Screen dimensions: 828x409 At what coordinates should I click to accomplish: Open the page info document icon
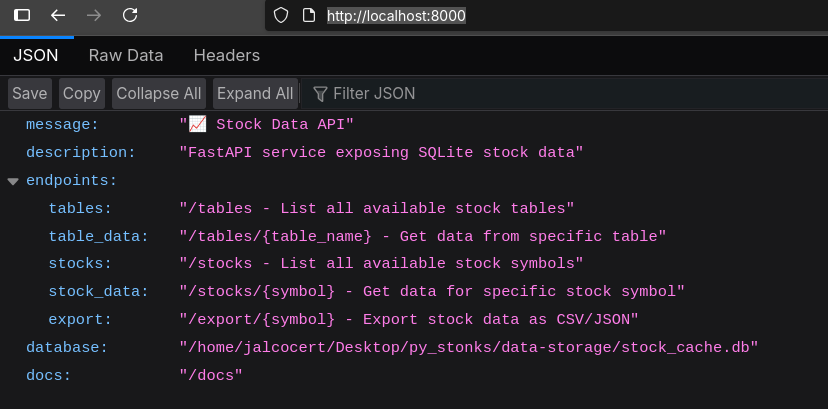click(x=309, y=16)
